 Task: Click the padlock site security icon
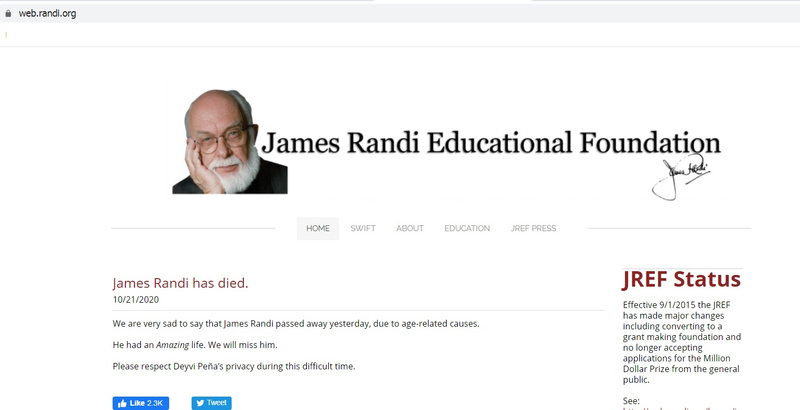click(7, 14)
